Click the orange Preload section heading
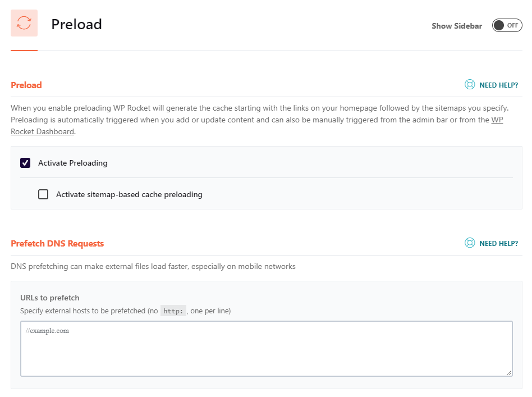Image resolution: width=532 pixels, height=397 pixels. pyautogui.click(x=26, y=85)
